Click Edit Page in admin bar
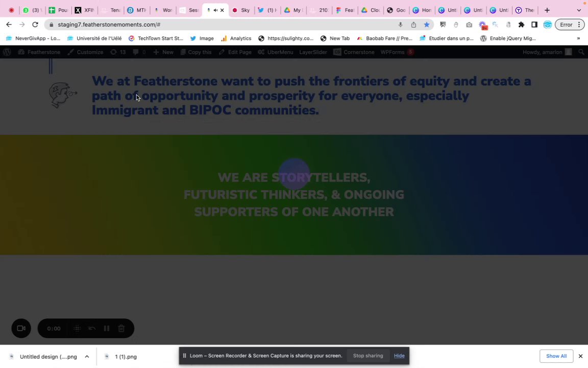The height and width of the screenshot is (368, 588). click(235, 52)
